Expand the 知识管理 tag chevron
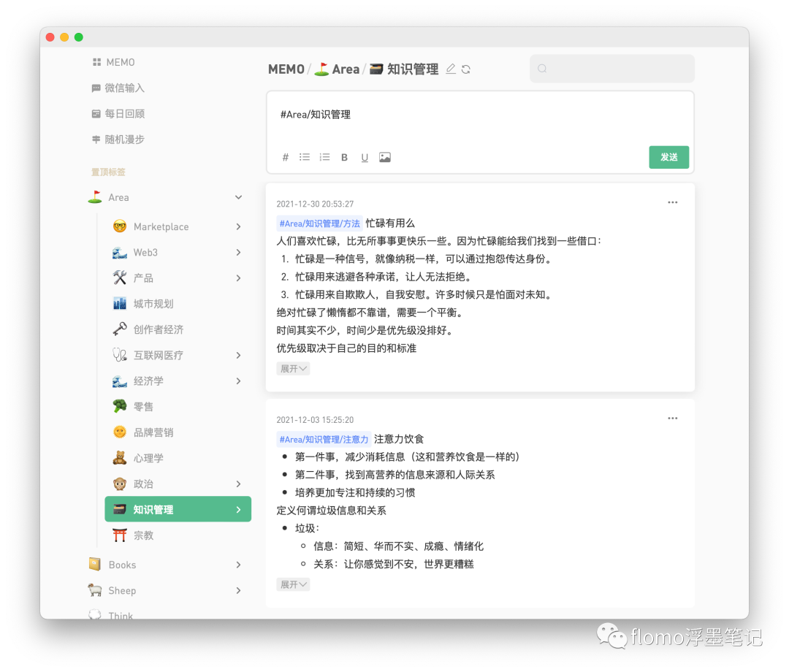 click(x=238, y=510)
